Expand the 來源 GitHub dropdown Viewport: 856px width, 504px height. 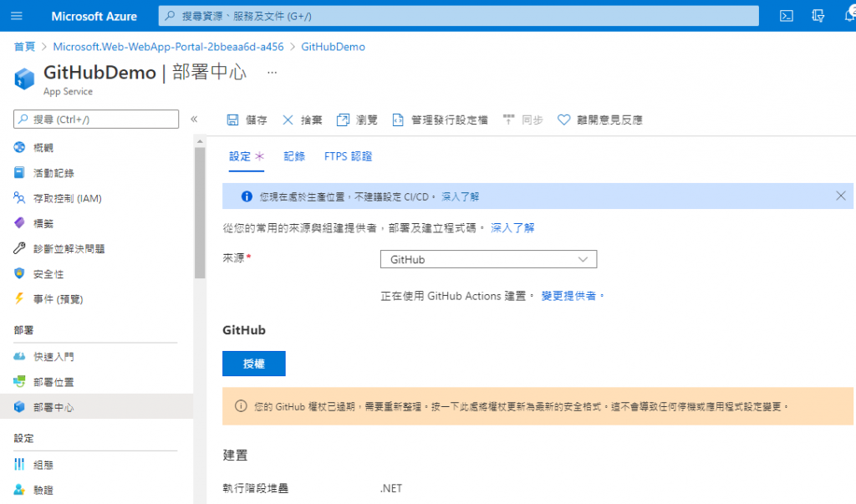coord(488,259)
